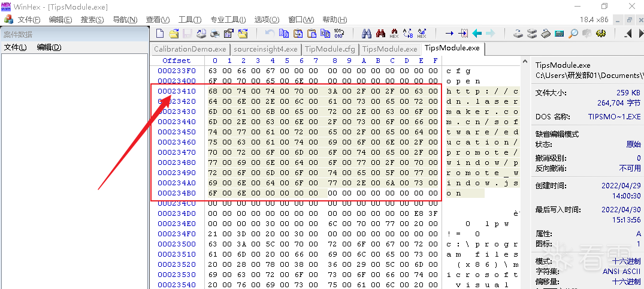This screenshot has width=644, height=289.
Task: Select offset row 00023410
Action: [177, 91]
